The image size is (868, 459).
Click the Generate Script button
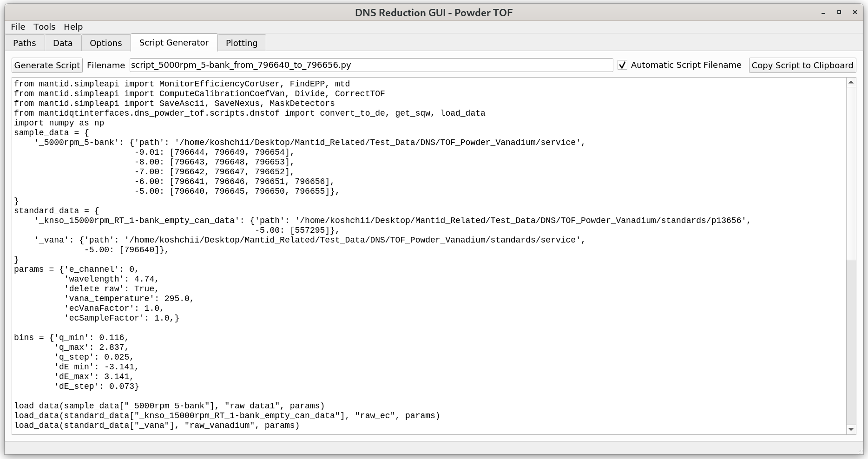click(x=47, y=66)
